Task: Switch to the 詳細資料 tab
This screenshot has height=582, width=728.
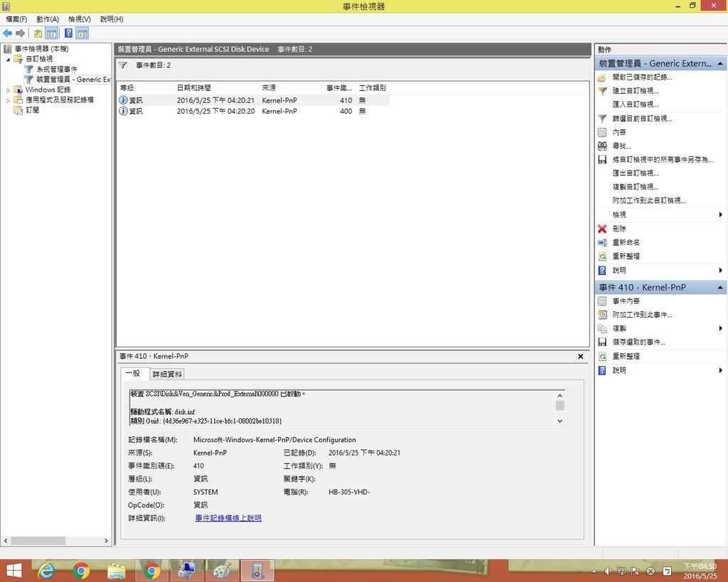Action: point(167,374)
